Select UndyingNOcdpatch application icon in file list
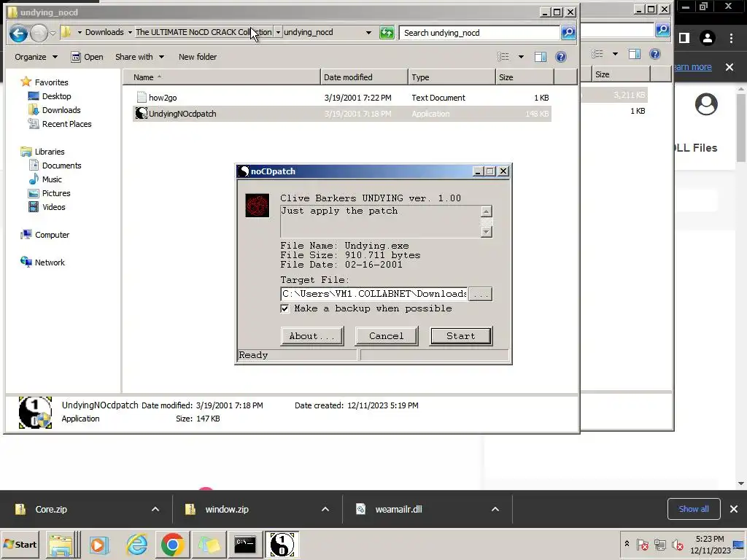This screenshot has width=747, height=560. 141,113
